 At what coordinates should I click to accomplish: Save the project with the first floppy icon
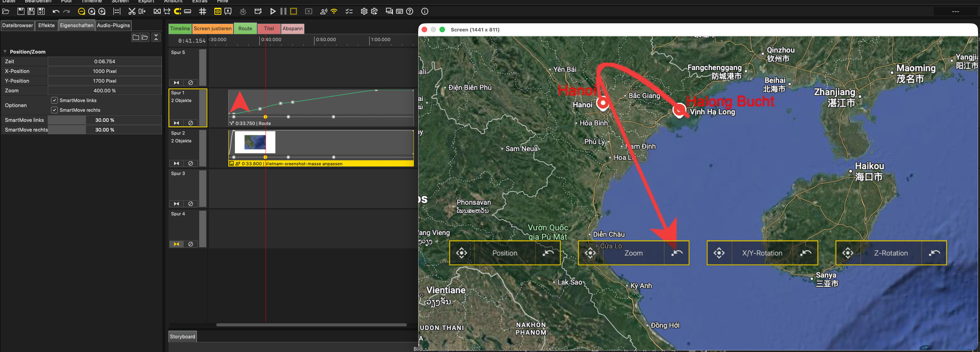21,11
